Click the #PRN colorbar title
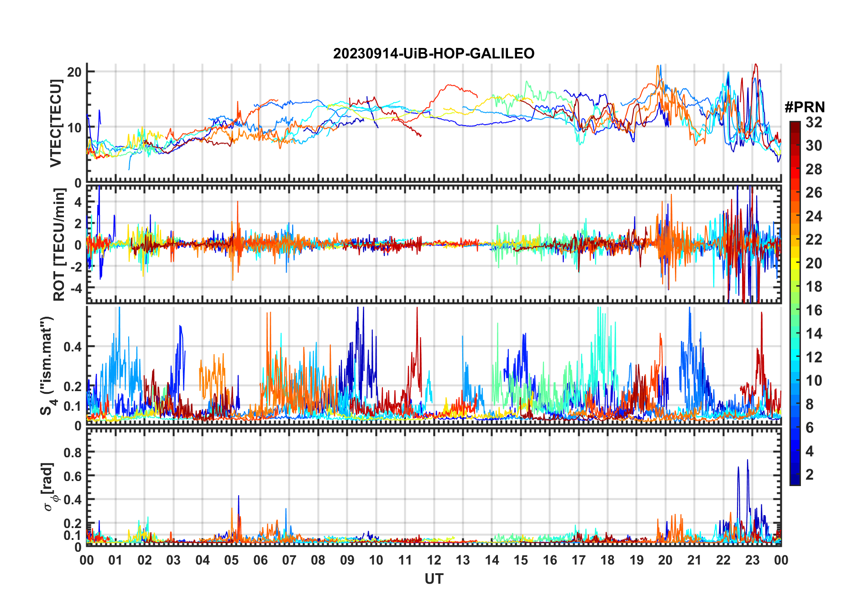The height and width of the screenshot is (607, 868). click(x=805, y=107)
